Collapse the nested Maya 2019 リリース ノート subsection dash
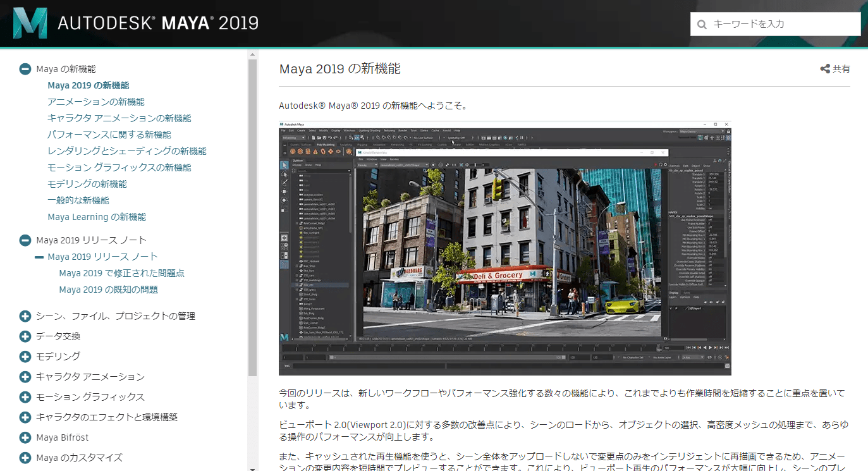 [39, 257]
